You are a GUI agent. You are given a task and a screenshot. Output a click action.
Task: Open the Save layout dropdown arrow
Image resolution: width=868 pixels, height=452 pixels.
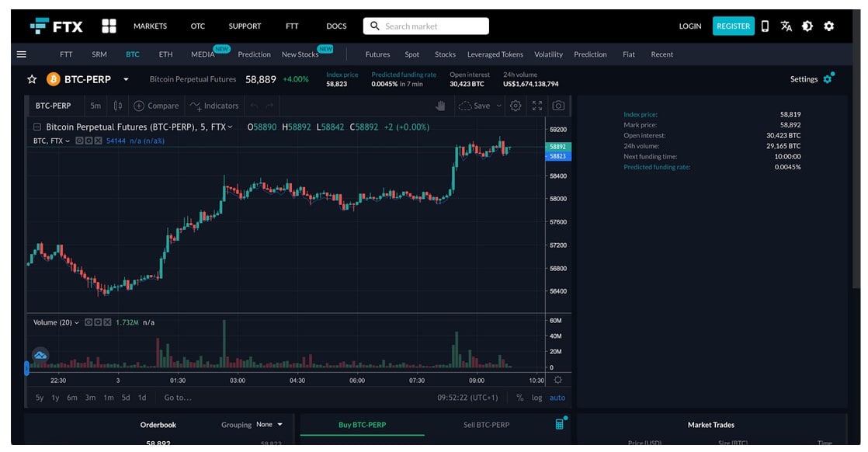[x=499, y=106]
